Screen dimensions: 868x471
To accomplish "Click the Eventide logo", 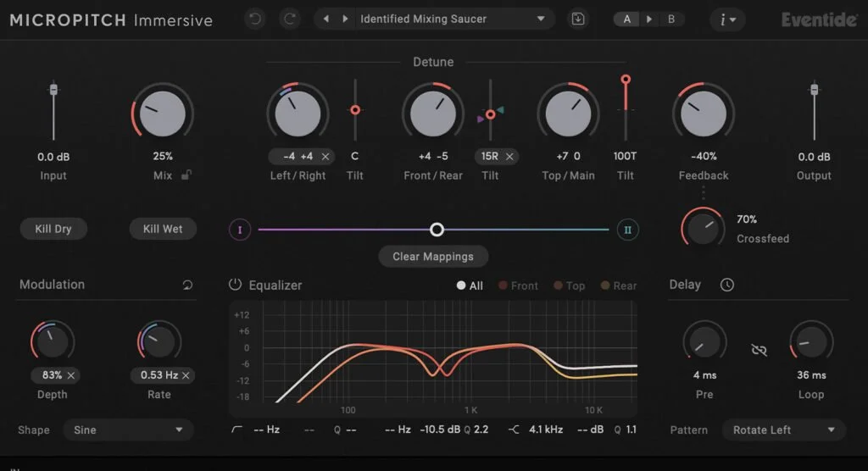I will coord(819,20).
